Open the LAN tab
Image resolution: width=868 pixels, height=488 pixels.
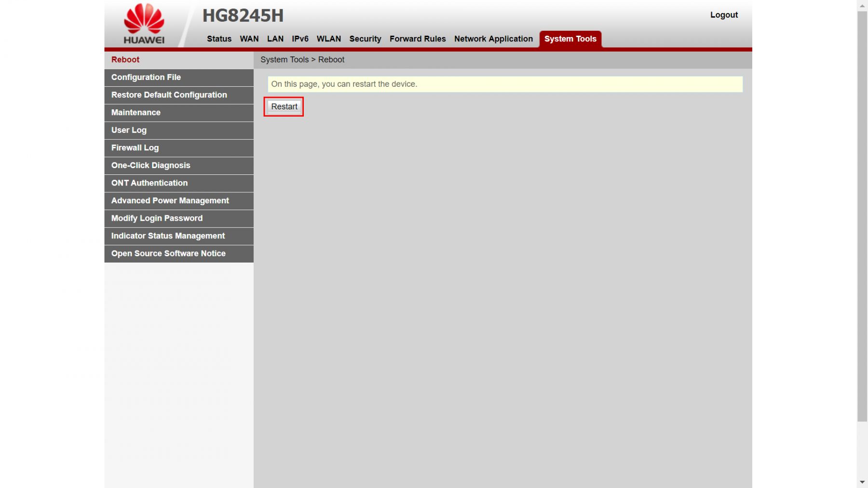tap(275, 39)
